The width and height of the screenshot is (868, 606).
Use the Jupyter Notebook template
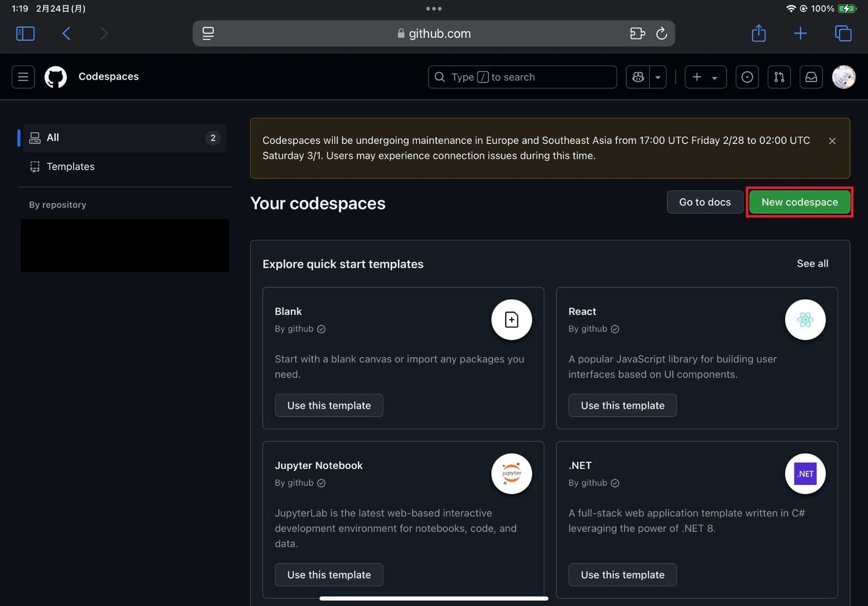point(329,575)
